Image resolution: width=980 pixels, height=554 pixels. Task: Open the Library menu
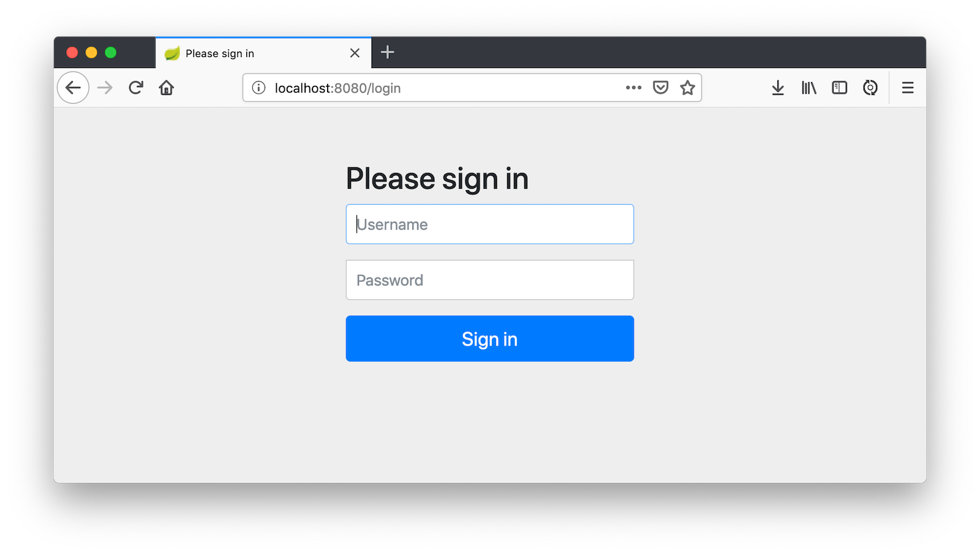coord(809,88)
